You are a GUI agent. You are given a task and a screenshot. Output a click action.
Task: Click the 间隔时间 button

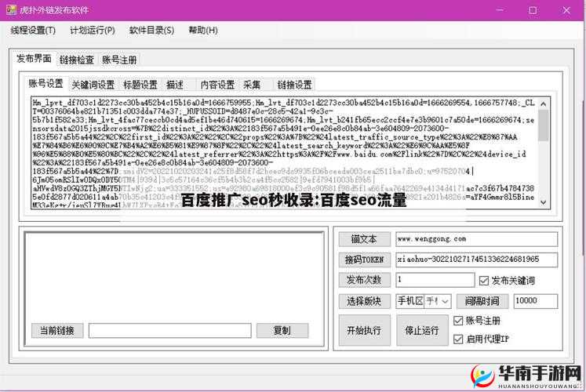(482, 301)
